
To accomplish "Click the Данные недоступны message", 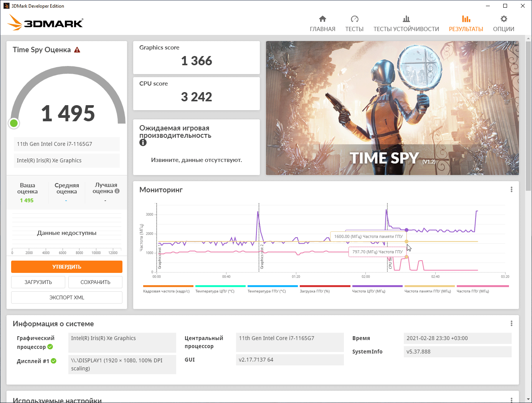I will (67, 233).
